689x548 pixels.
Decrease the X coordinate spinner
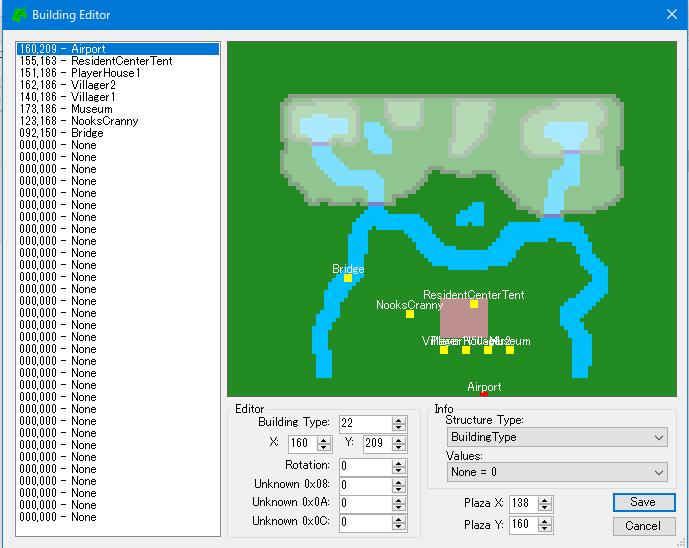click(324, 447)
